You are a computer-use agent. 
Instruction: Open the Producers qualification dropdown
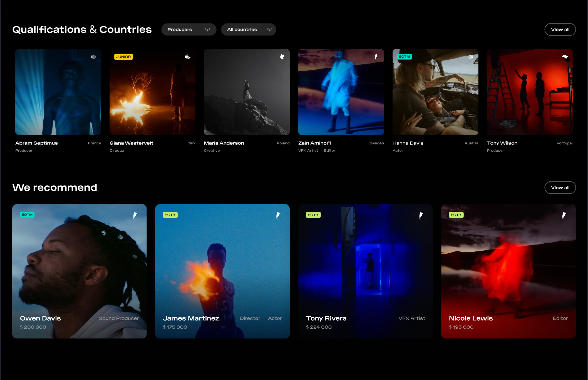coord(189,29)
